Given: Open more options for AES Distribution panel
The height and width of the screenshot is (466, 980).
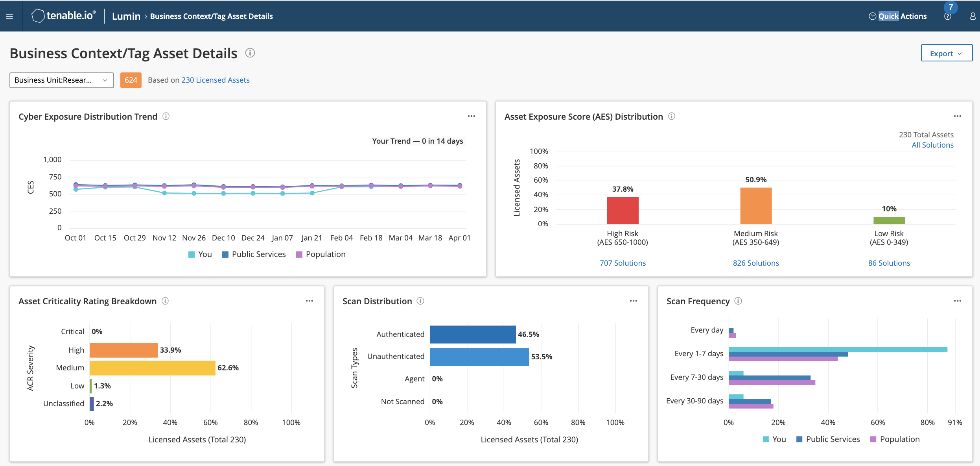Looking at the screenshot, I should tap(958, 116).
